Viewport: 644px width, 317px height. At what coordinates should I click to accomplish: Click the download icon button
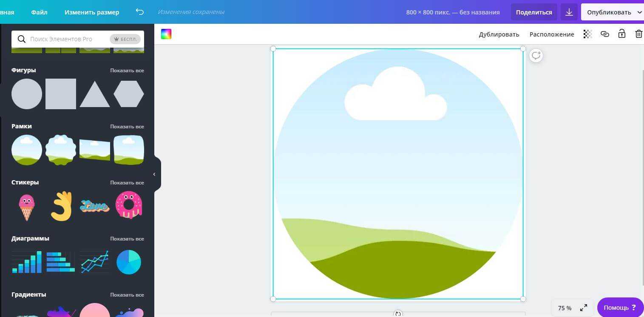coord(569,12)
